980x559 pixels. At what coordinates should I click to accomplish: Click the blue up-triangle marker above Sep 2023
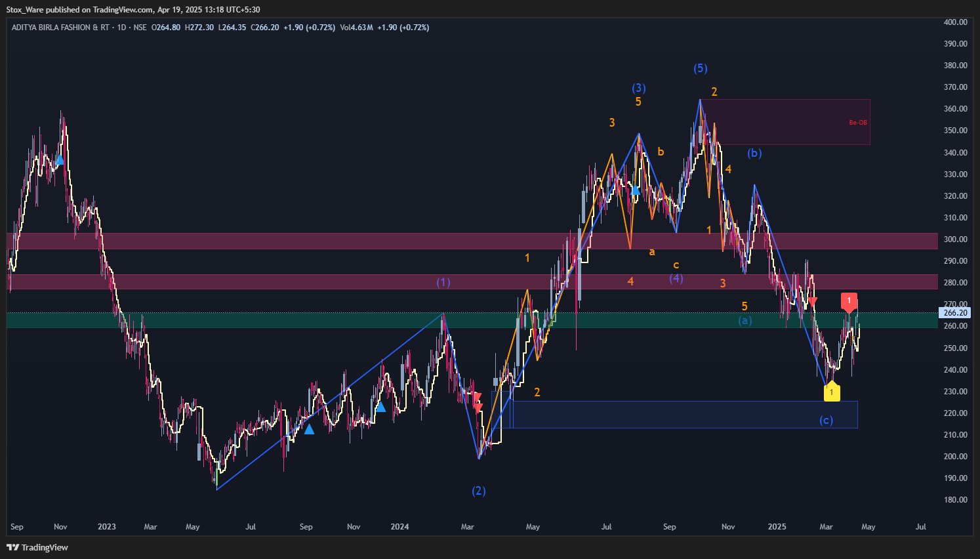coord(309,429)
